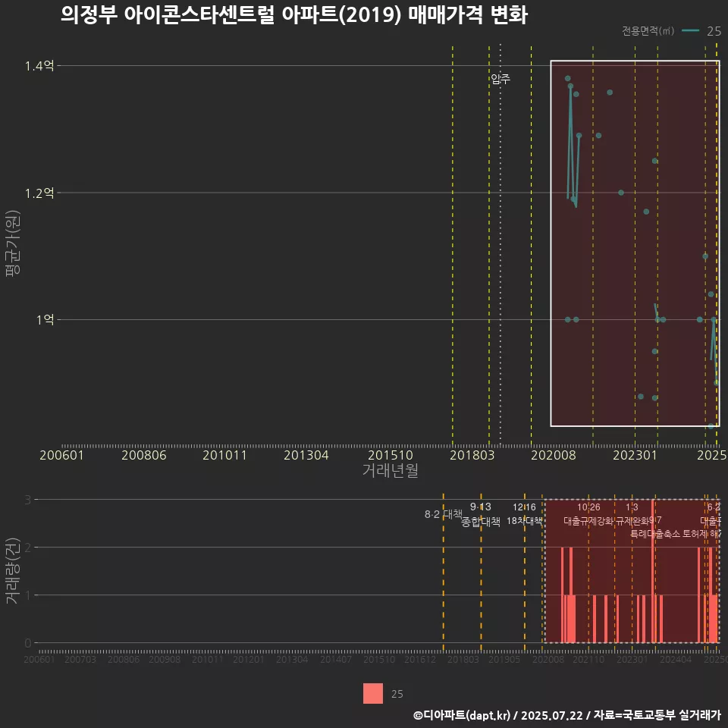Click 202404 on the volume chart axis
Image resolution: width=728 pixels, height=728 pixels.
[676, 659]
